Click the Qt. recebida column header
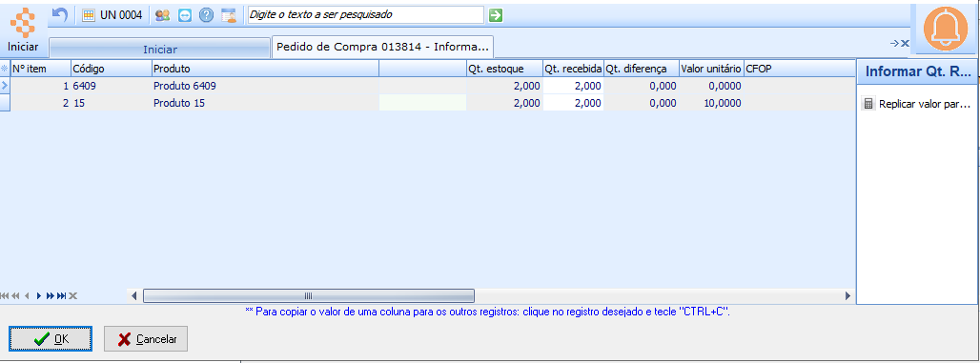The height and width of the screenshot is (363, 980). [x=573, y=69]
